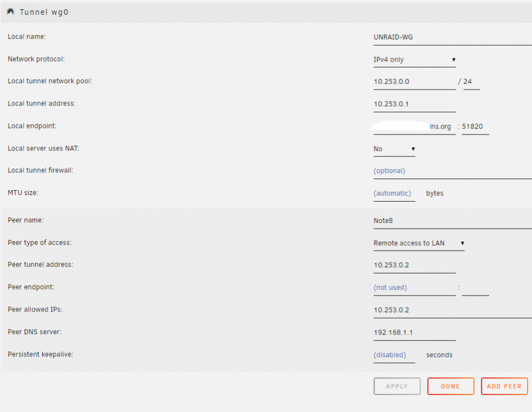Click the Peer allowed IPs label
The image size is (532, 412).
[x=35, y=309]
